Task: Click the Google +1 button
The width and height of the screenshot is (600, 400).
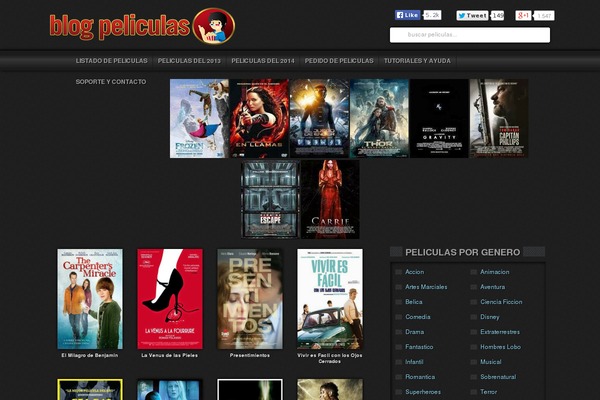Action: coord(523,15)
